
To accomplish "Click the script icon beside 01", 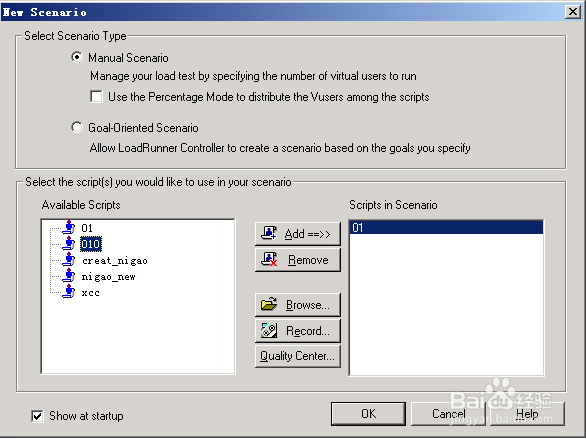I will pyautogui.click(x=68, y=227).
